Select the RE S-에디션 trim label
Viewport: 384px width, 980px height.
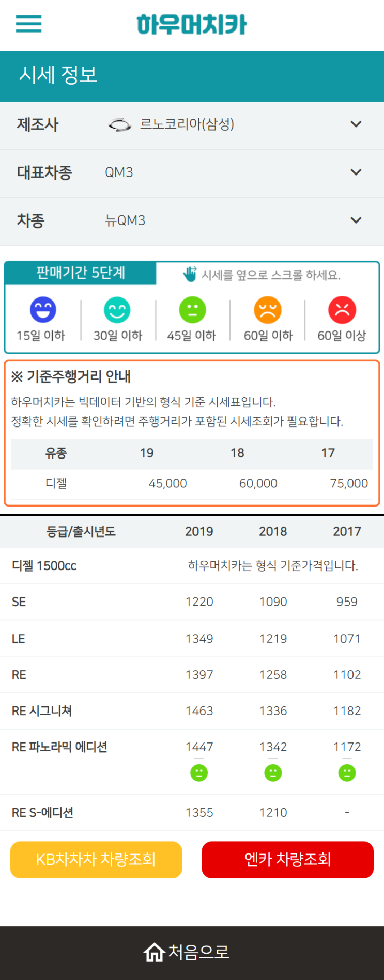[42, 813]
